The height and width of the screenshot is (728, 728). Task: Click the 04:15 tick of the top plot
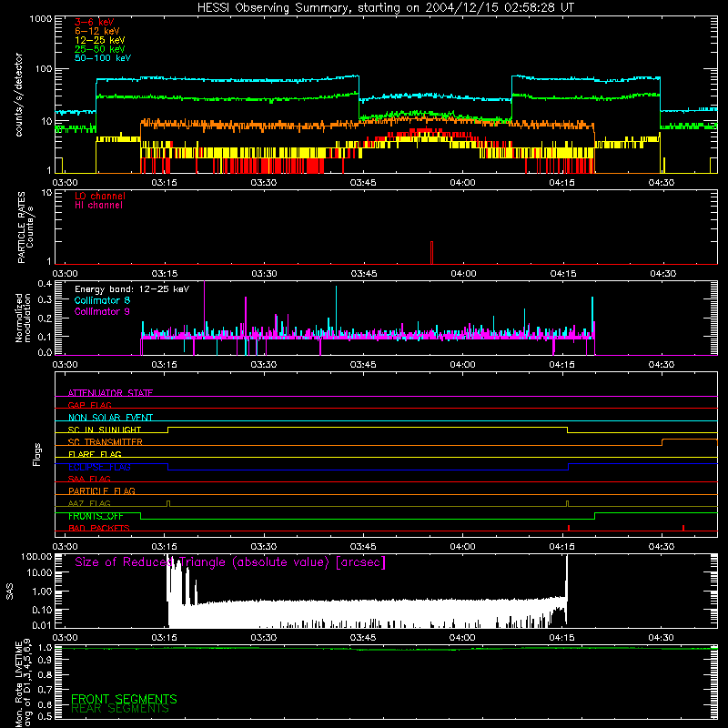click(x=561, y=183)
